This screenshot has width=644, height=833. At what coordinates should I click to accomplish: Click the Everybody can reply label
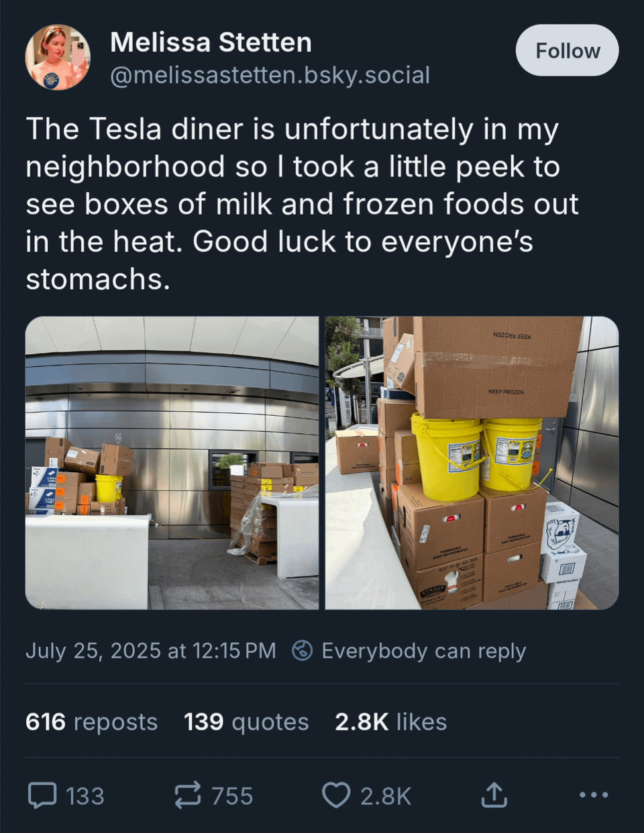coord(423,651)
